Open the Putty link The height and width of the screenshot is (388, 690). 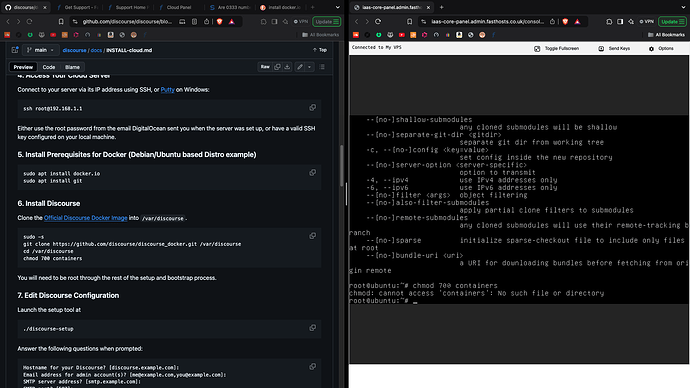[167, 90]
